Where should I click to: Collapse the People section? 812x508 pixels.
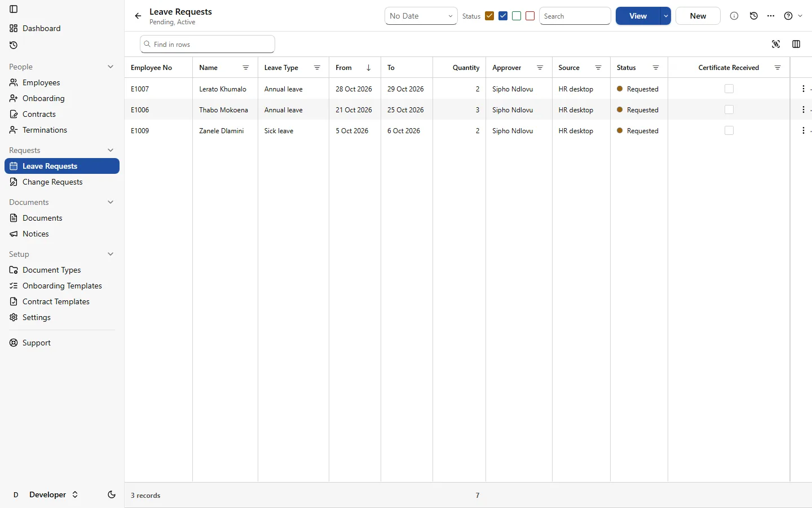111,67
